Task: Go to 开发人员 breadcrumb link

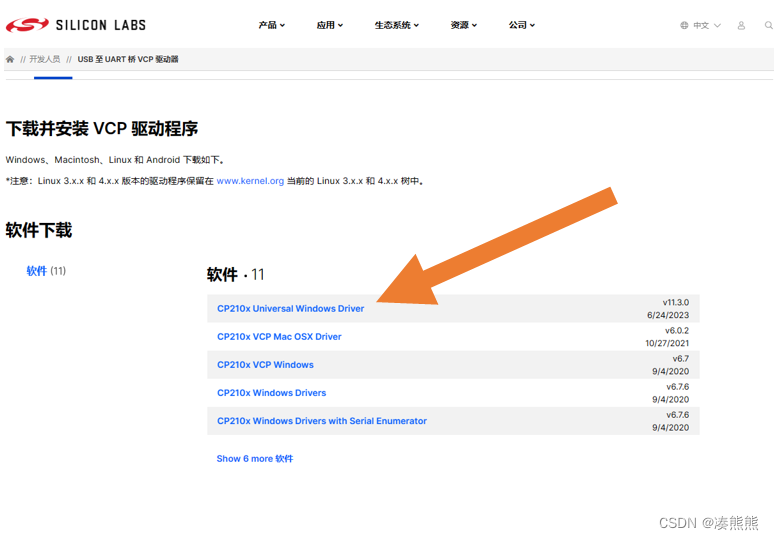Action: coord(44,59)
